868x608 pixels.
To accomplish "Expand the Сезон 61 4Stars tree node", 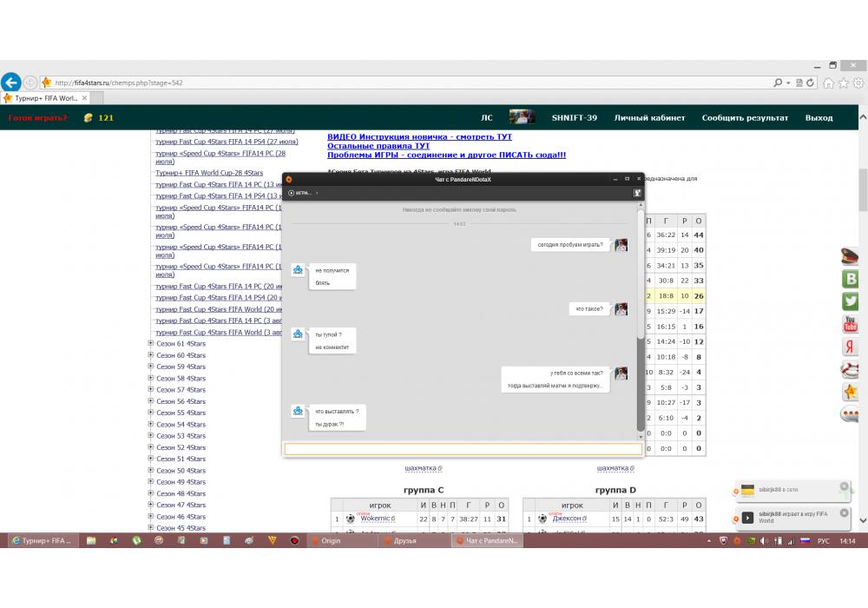I will click(150, 343).
